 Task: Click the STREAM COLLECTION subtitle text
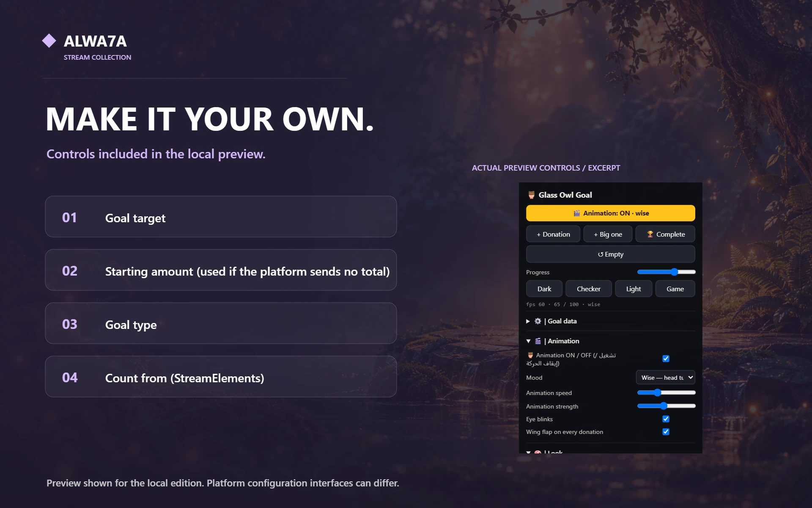[x=97, y=57]
